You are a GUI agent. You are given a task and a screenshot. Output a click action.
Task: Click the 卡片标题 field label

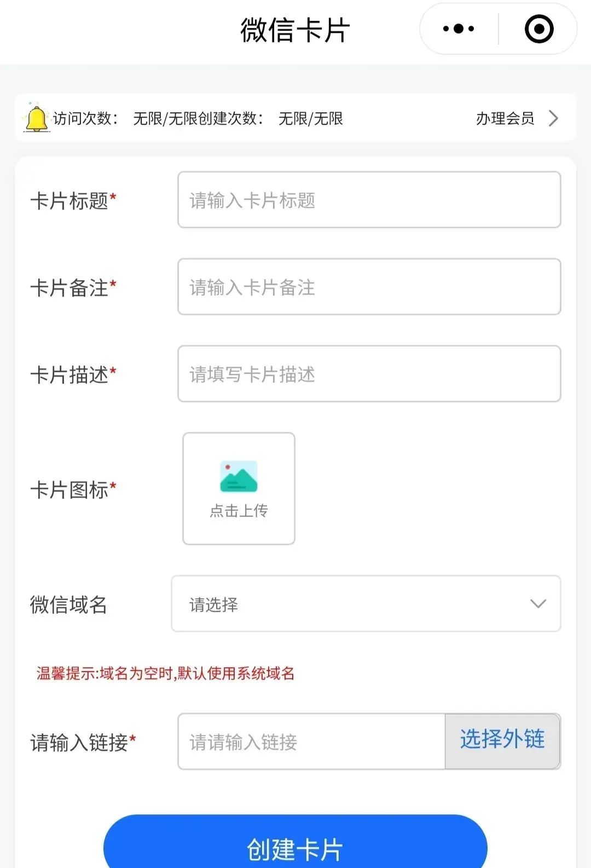[73, 201]
